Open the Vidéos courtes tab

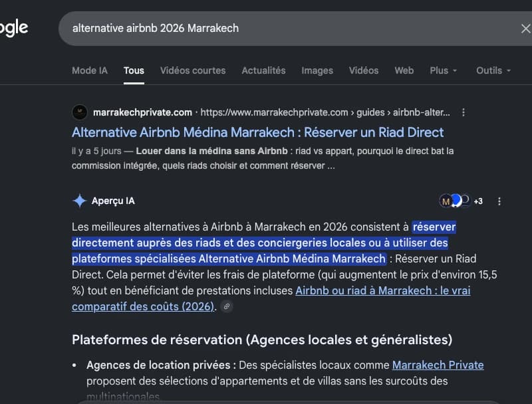pos(193,70)
